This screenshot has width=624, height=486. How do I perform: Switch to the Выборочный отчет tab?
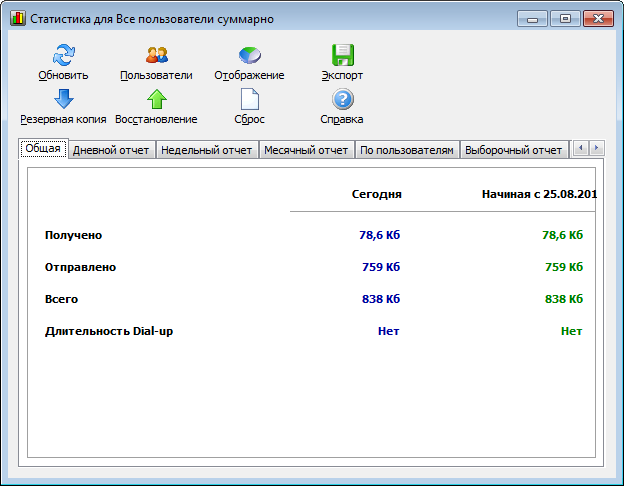coord(513,150)
